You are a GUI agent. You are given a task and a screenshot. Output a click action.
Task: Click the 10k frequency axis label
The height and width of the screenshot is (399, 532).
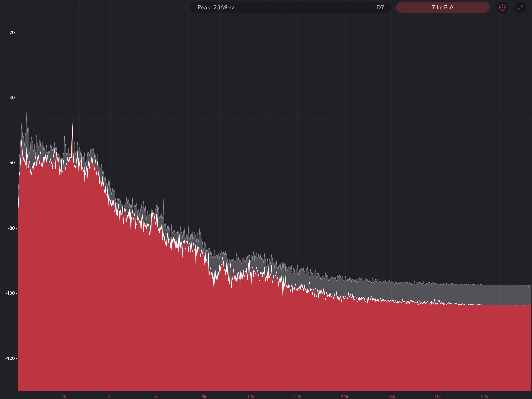pos(251,396)
